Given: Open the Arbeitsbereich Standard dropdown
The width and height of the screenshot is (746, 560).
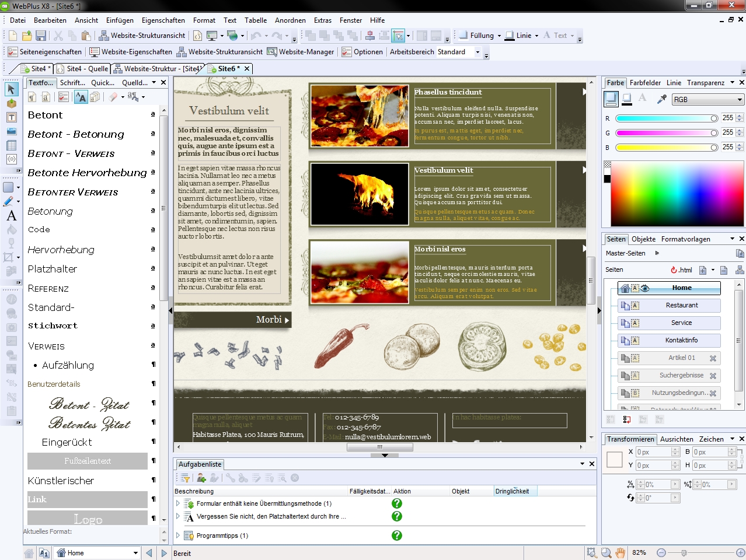Looking at the screenshot, I should (476, 51).
